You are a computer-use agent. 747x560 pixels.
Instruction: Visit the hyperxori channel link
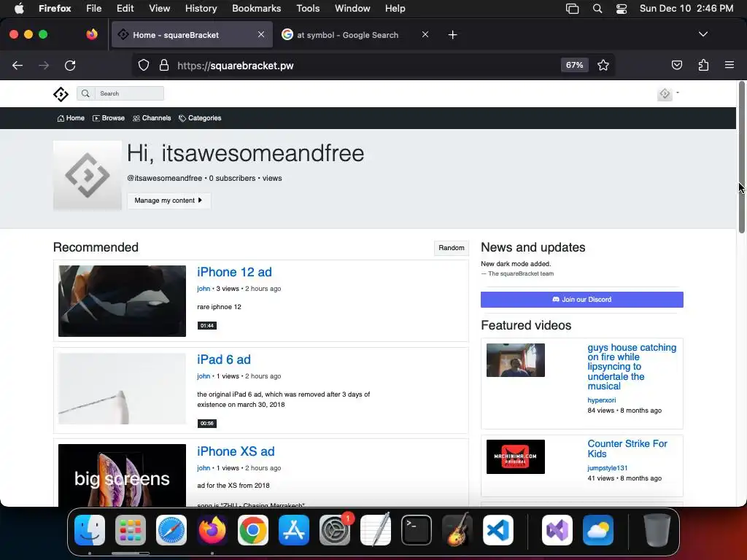601,400
